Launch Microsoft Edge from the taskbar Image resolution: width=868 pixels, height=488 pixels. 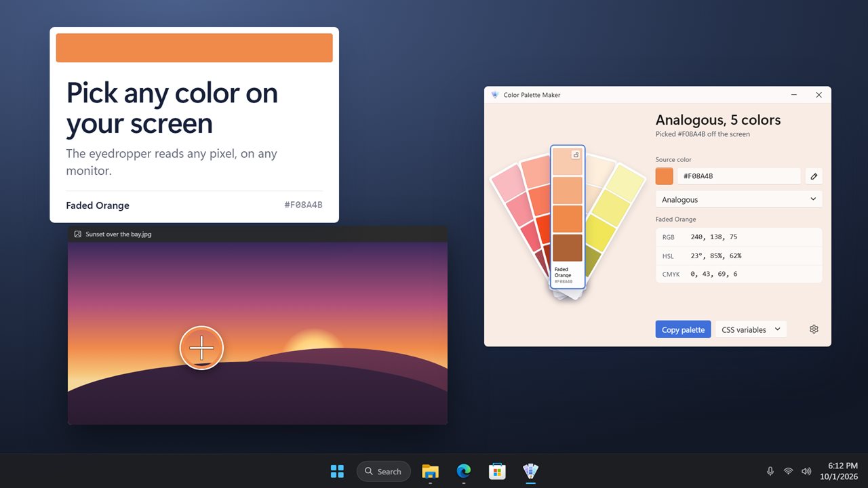click(x=464, y=471)
